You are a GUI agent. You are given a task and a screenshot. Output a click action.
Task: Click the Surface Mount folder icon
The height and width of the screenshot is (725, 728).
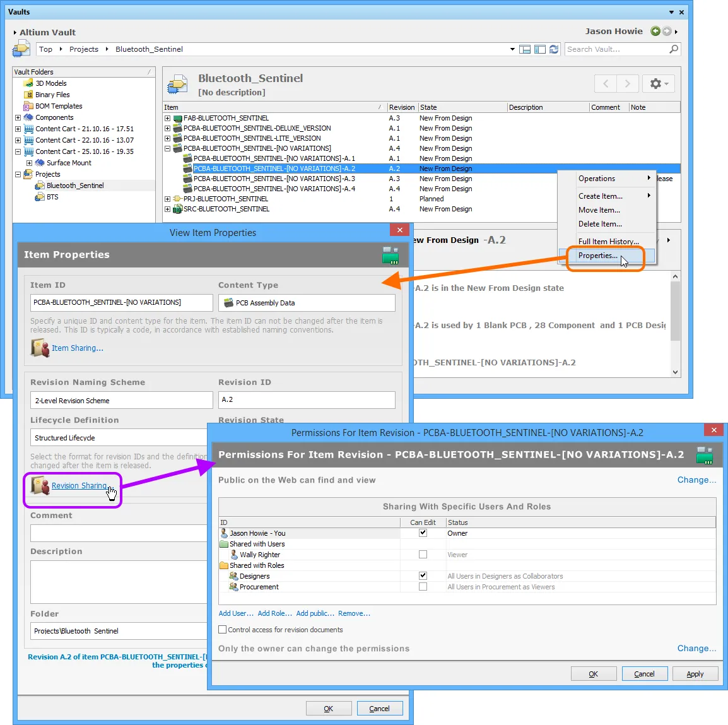tap(40, 163)
